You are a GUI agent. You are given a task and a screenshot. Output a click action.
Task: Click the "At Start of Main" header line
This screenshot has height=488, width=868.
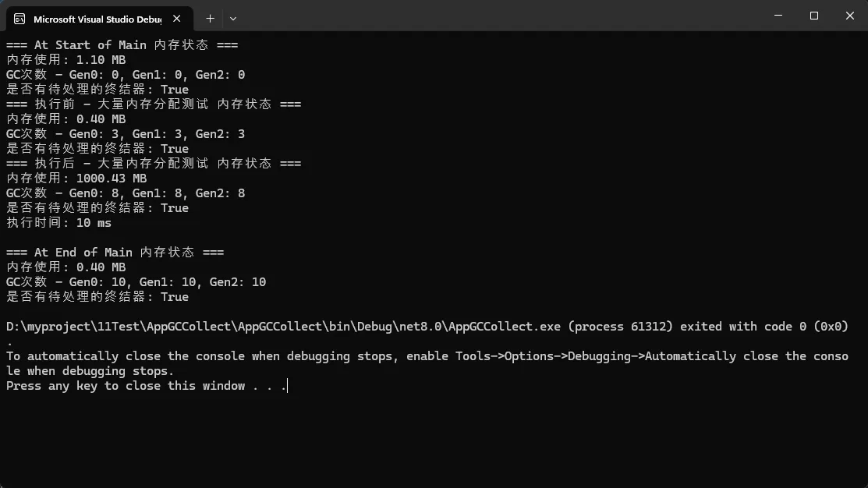click(x=122, y=45)
